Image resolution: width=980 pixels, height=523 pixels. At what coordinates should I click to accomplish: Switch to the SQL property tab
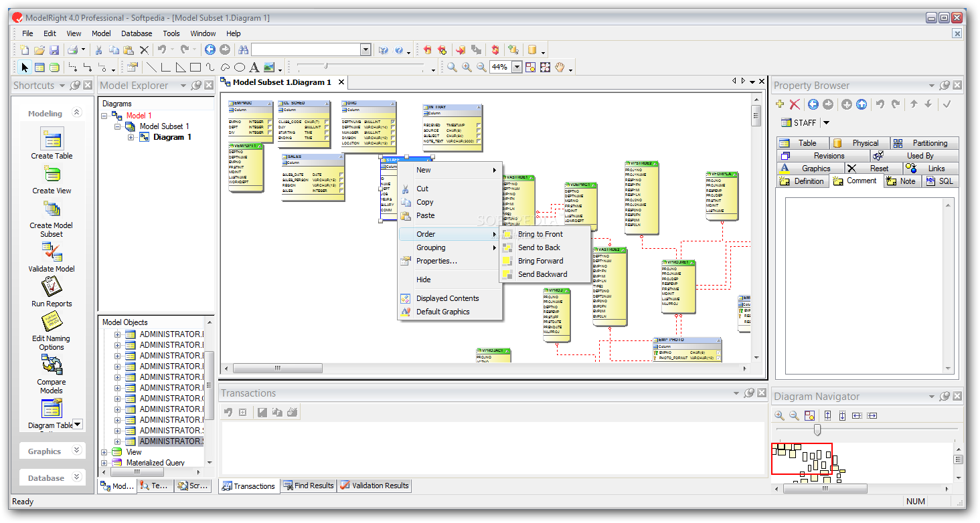940,181
